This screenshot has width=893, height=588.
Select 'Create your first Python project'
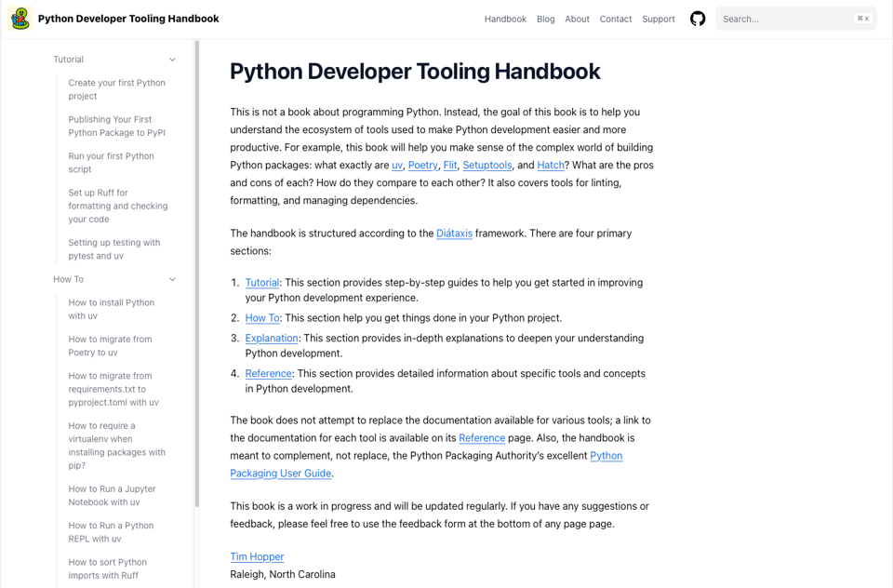[116, 89]
